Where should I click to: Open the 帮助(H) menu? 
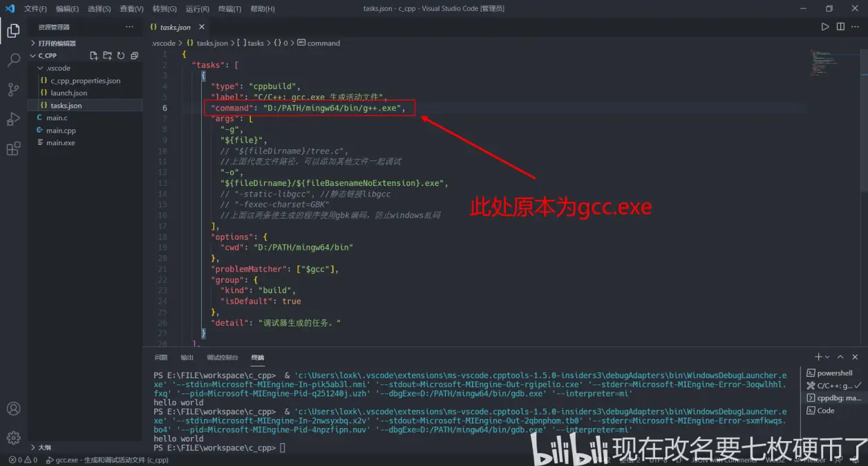(x=263, y=9)
